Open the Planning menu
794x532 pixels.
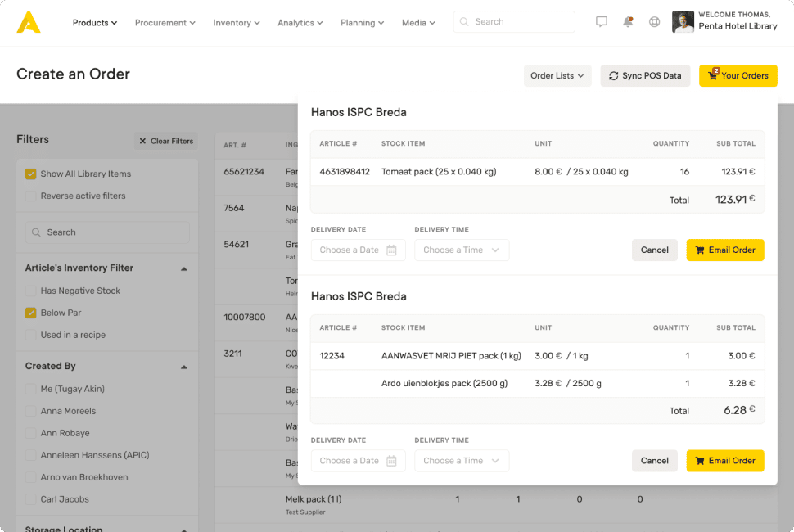362,23
